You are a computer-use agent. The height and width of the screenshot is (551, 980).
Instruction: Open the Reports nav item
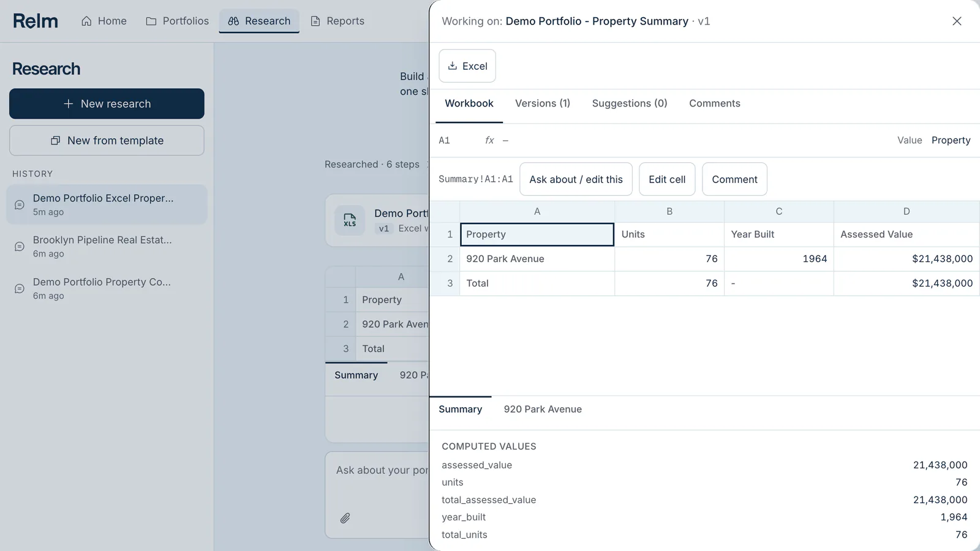(x=337, y=21)
